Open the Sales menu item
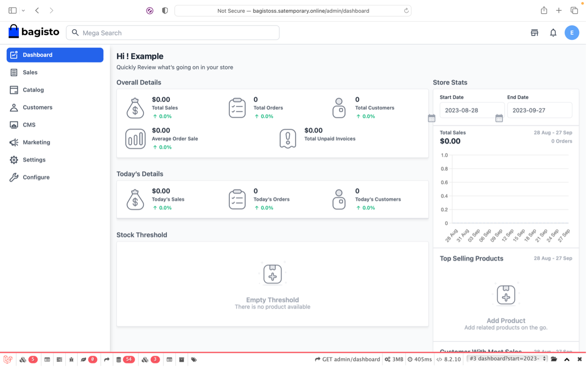This screenshot has width=588, height=368. click(x=55, y=72)
